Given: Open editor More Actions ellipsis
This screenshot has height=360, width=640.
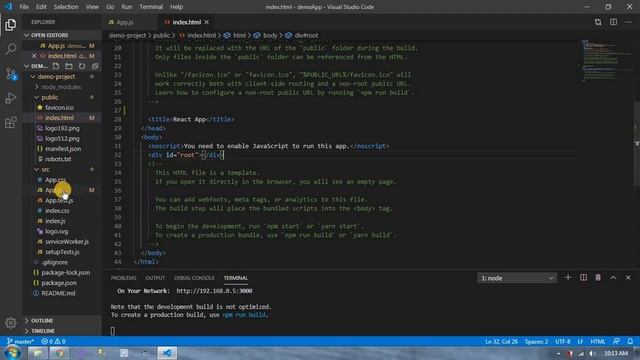Looking at the screenshot, I should tap(628, 22).
